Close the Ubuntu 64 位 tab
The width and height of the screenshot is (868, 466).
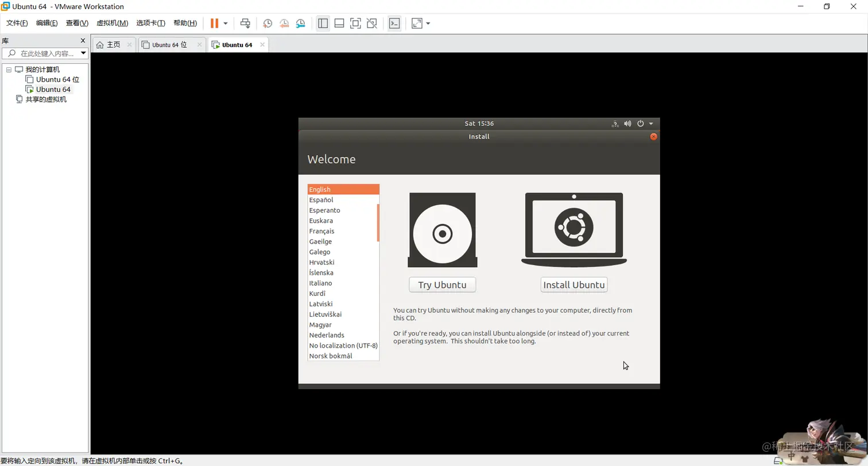click(x=200, y=44)
